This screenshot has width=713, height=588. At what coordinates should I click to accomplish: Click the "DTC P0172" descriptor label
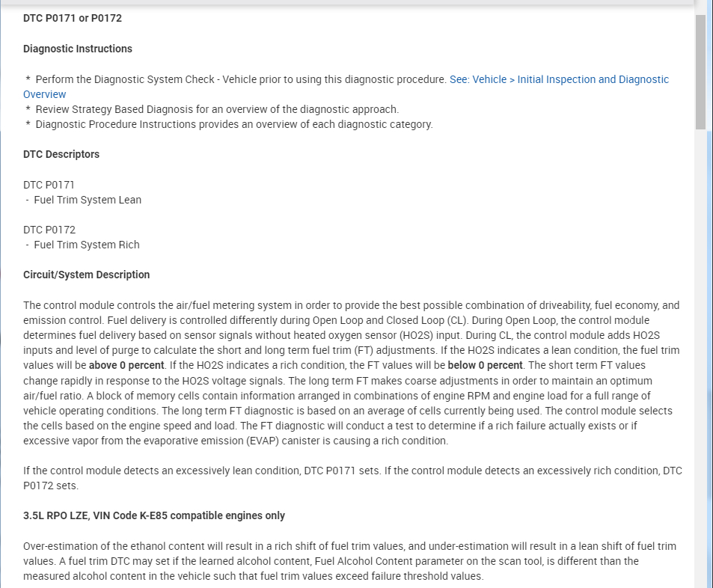click(49, 230)
